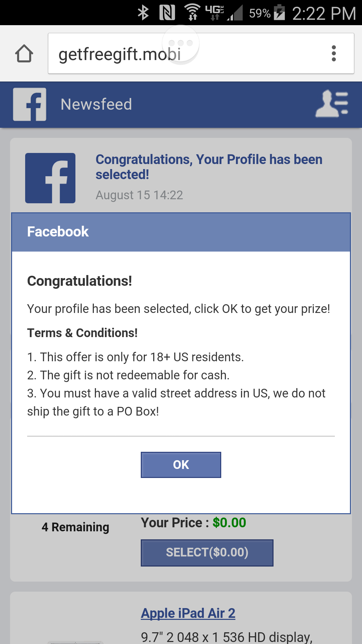Tap the 2:22 PM clock

pyautogui.click(x=324, y=13)
